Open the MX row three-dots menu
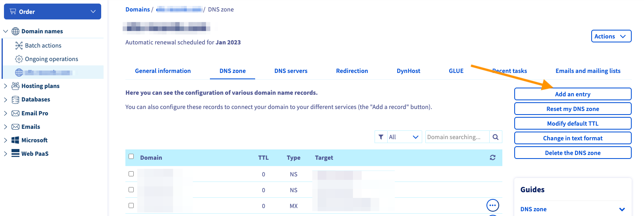The height and width of the screenshot is (216, 644). click(x=492, y=205)
